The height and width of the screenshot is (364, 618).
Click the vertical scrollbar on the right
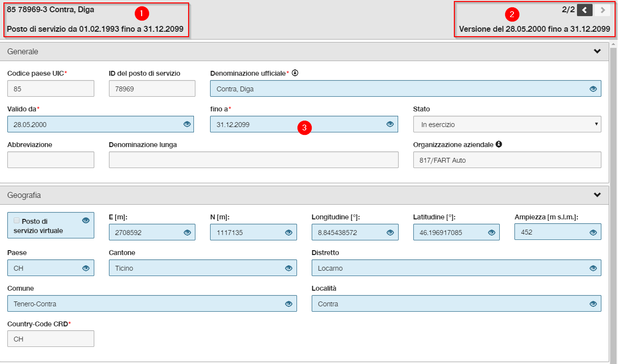pos(613,203)
